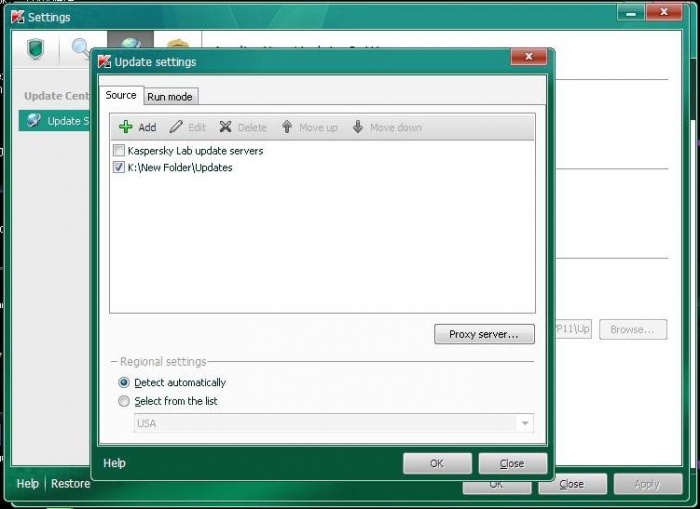Choose Select from the list radio button
The width and height of the screenshot is (700, 509).
[124, 401]
